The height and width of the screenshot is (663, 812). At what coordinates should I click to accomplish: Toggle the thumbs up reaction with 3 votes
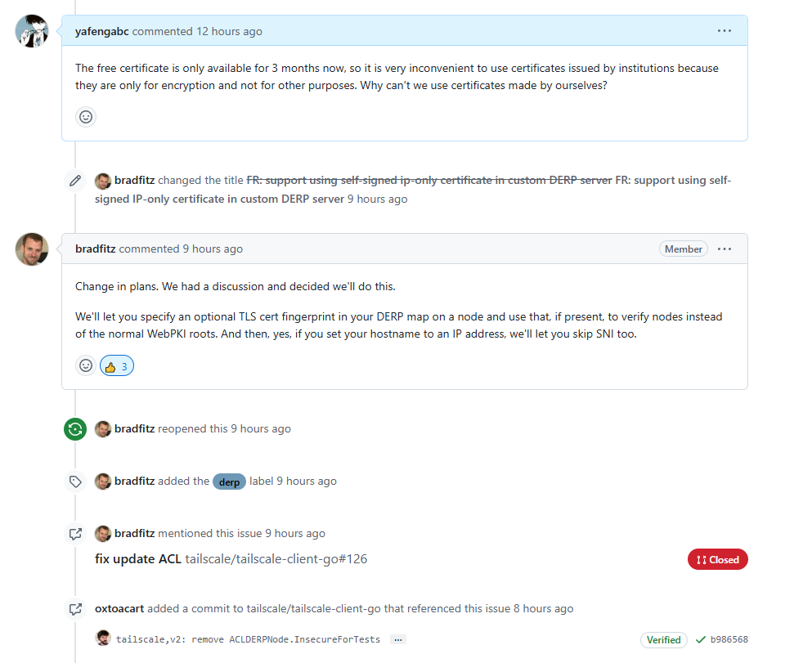116,366
